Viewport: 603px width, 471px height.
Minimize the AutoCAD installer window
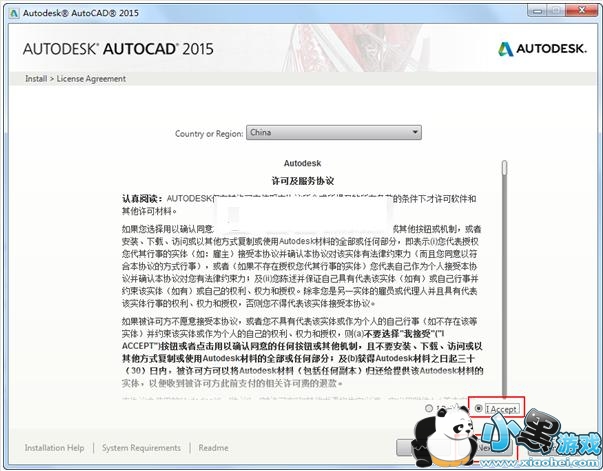tap(537, 11)
